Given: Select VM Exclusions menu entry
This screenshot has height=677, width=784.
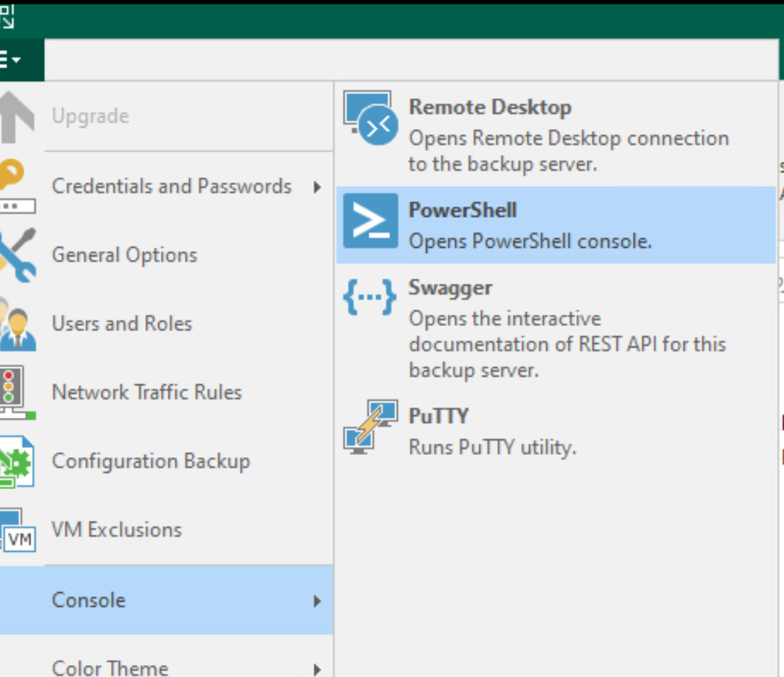Looking at the screenshot, I should coord(166,530).
